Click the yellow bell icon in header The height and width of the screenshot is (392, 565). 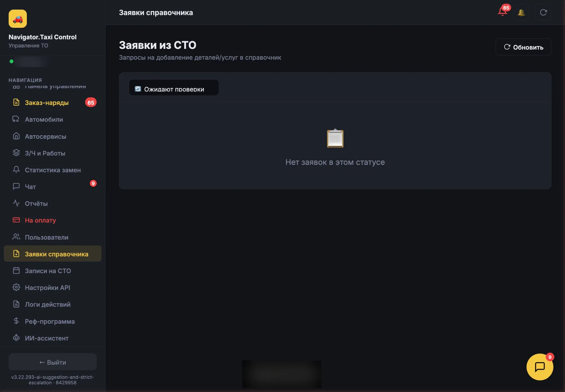click(521, 13)
